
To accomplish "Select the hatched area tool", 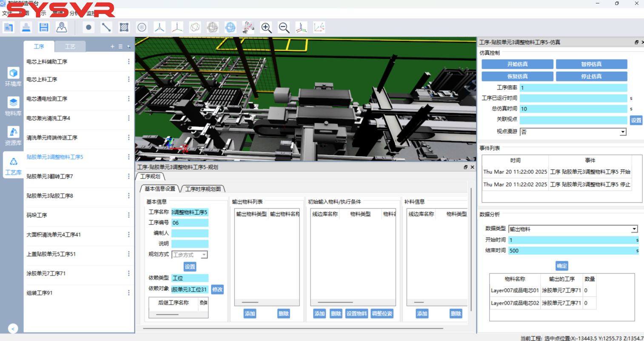I will (124, 28).
